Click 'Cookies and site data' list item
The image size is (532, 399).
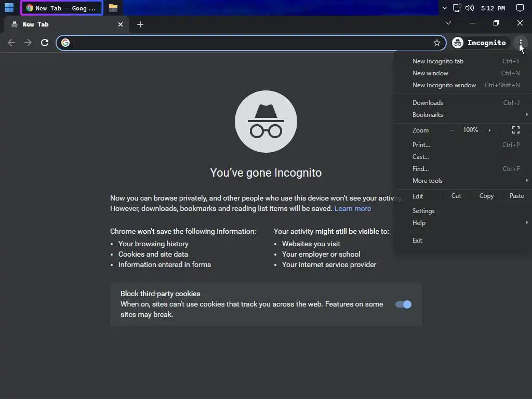(153, 254)
